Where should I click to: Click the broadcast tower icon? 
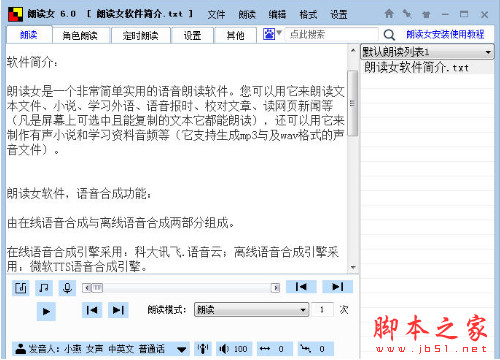tap(203, 349)
